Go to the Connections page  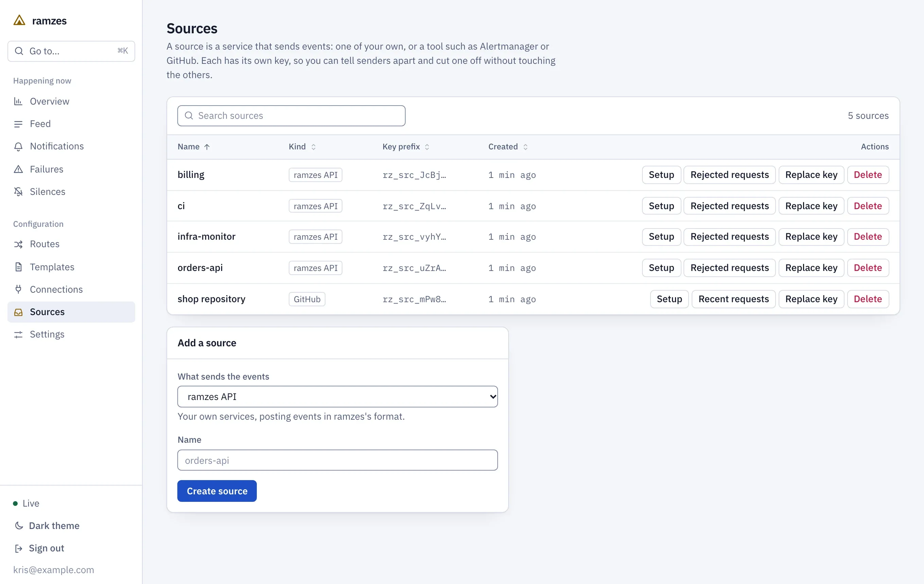tap(71, 290)
